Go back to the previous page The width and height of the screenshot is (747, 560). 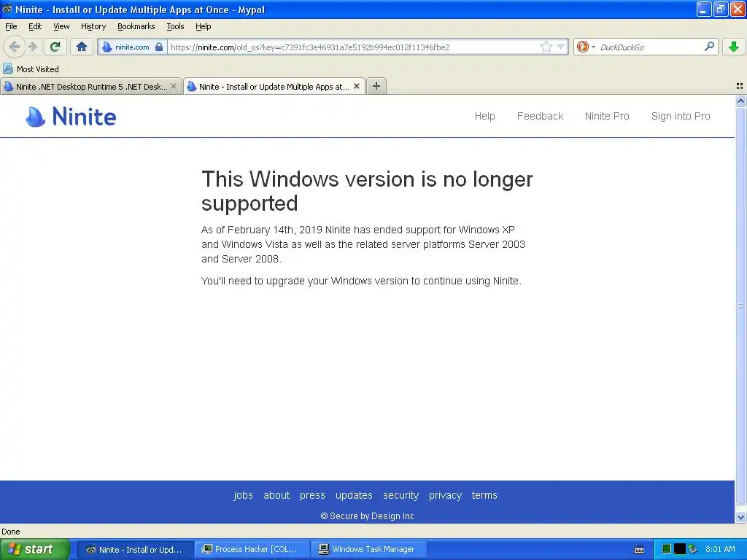(14, 47)
